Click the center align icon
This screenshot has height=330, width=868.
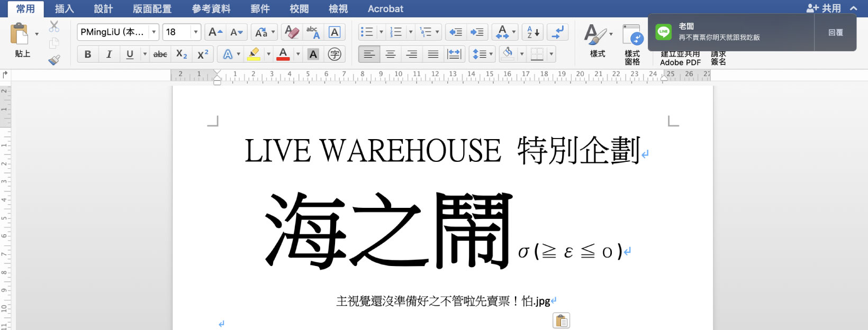click(x=391, y=54)
